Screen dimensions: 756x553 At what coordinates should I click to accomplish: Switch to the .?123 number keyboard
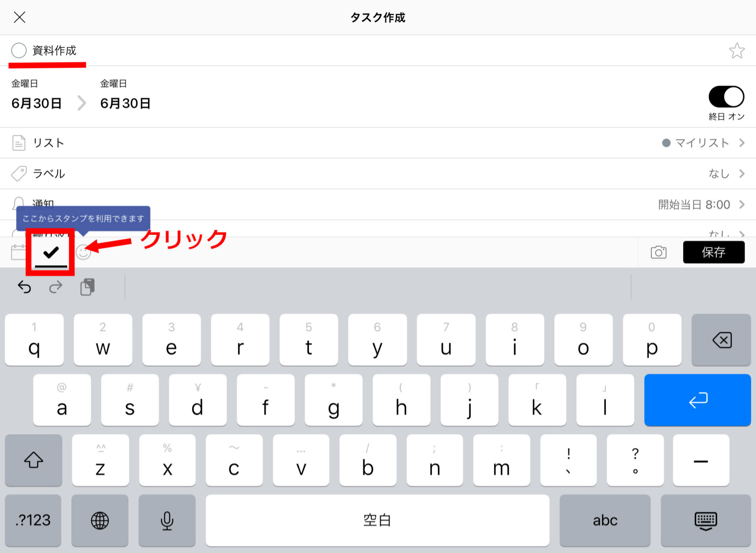(33, 520)
